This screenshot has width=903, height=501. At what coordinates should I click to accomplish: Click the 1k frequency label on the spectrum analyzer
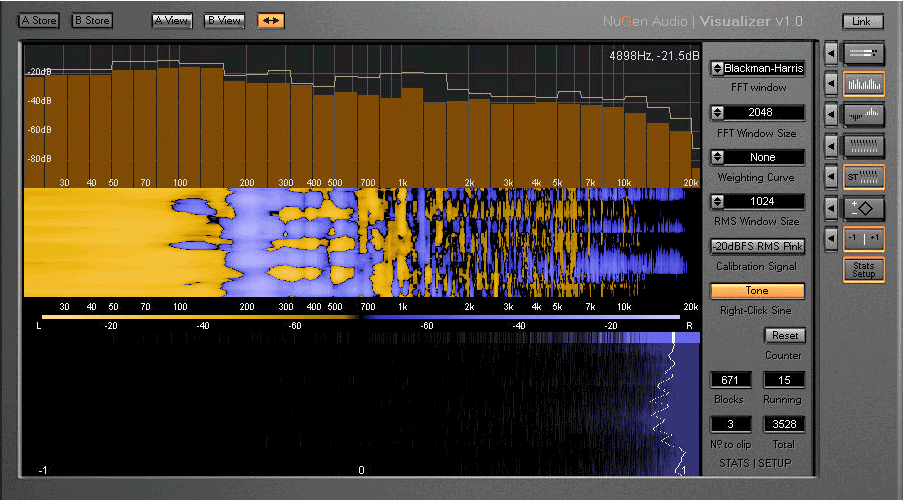[x=403, y=183]
